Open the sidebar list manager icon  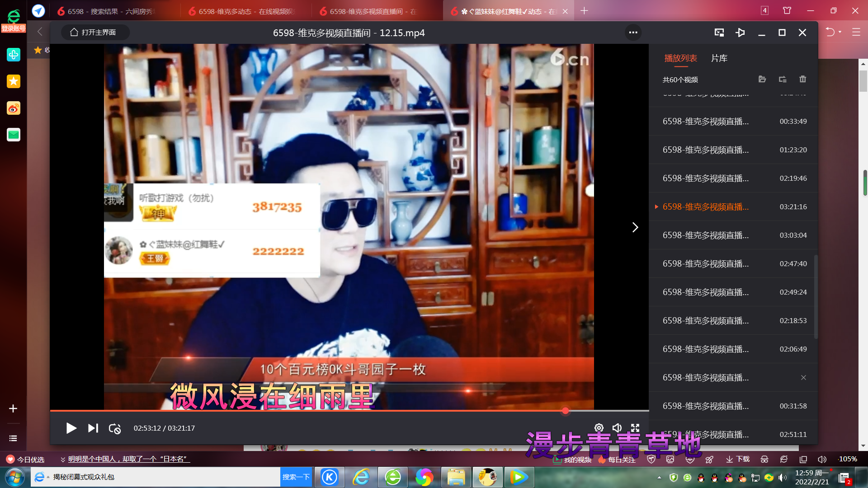point(13,438)
